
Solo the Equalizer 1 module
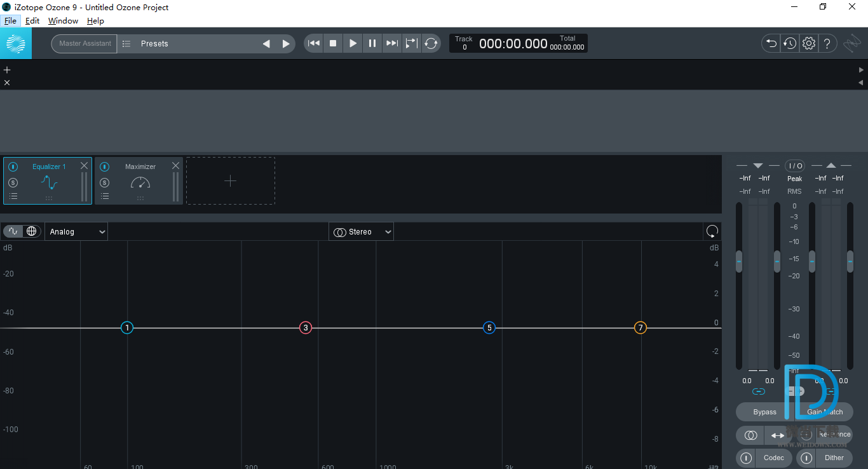(x=13, y=182)
